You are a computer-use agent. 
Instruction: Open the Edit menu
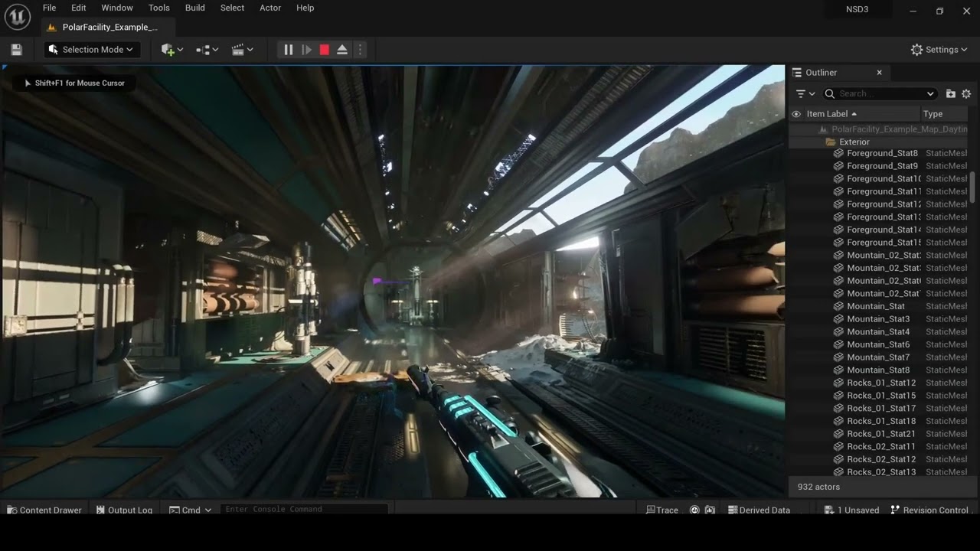click(78, 8)
